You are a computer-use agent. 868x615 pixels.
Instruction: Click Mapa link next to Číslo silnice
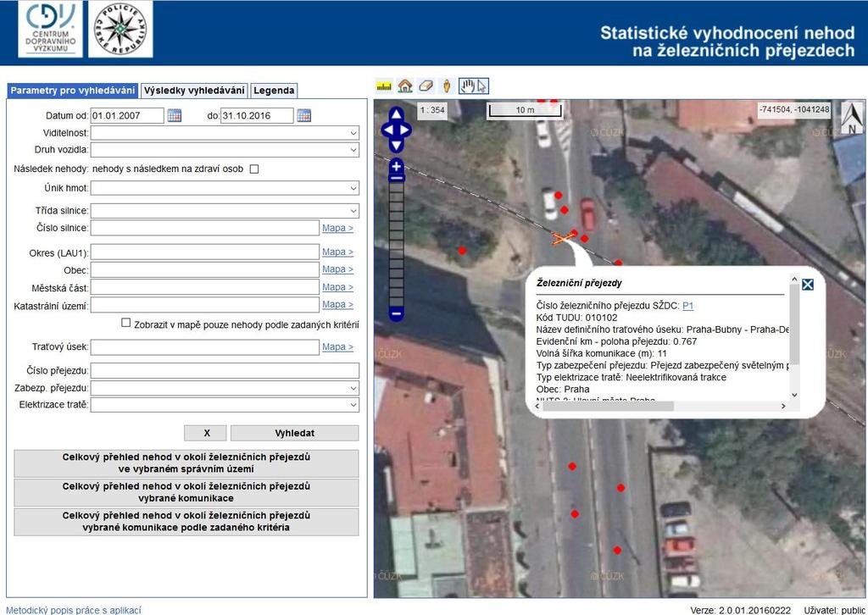[x=337, y=228]
